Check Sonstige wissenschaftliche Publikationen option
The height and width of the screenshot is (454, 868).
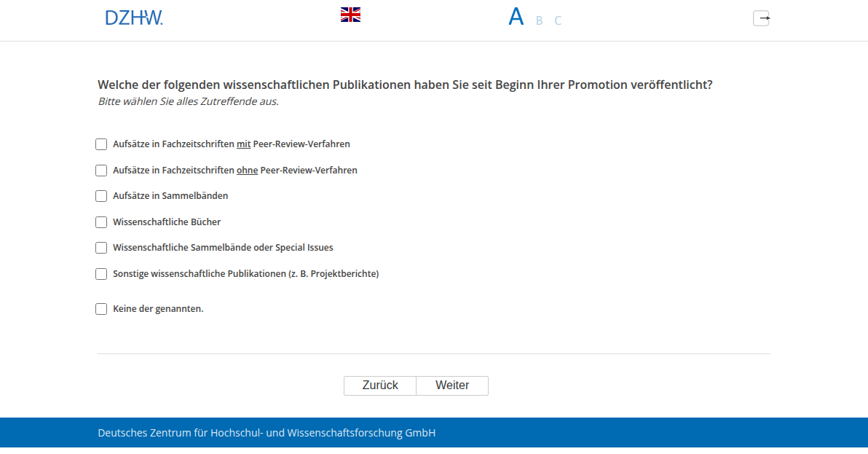point(101,274)
